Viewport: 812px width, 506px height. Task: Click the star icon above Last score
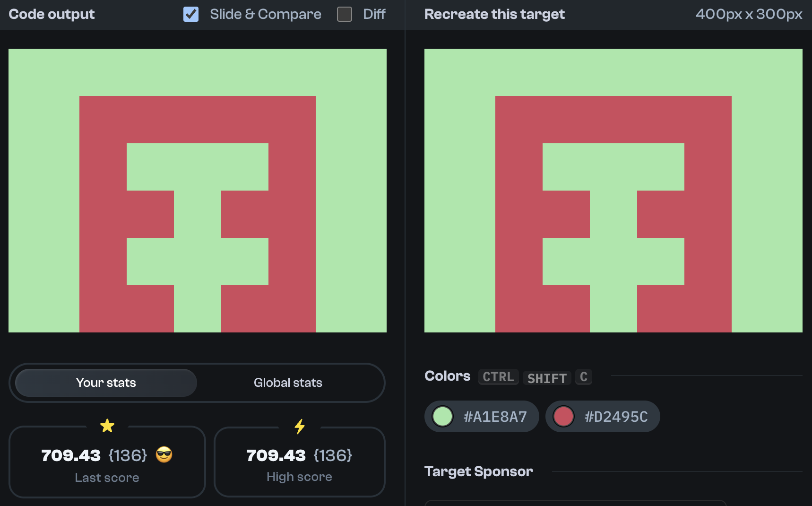pos(107,426)
